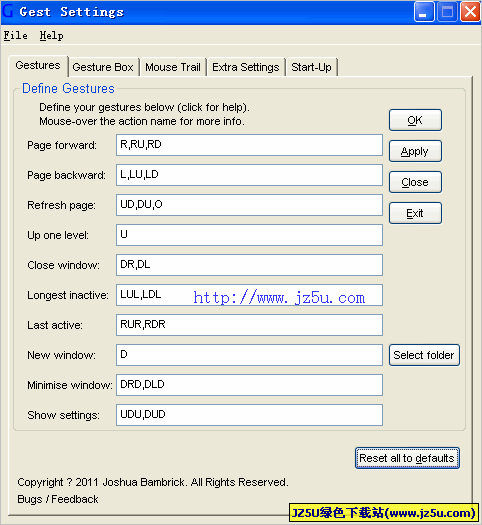This screenshot has height=525, width=482.
Task: Open the Extra Settings tab
Action: [245, 67]
